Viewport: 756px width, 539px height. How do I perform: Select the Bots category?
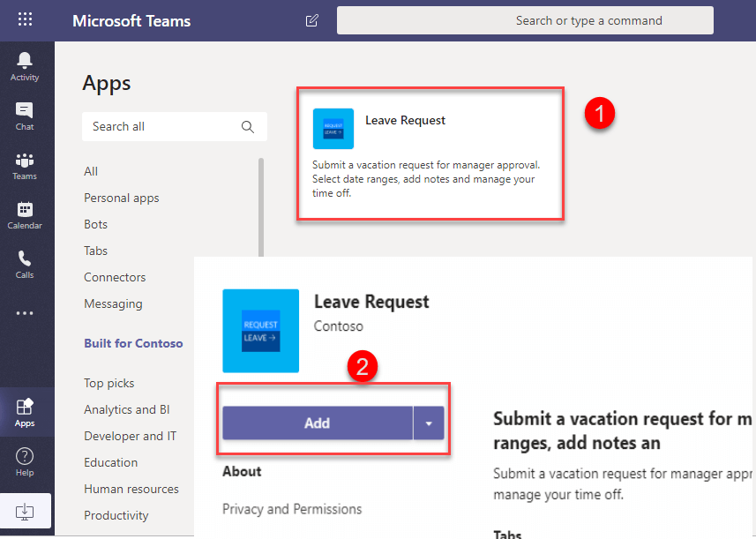pyautogui.click(x=96, y=224)
